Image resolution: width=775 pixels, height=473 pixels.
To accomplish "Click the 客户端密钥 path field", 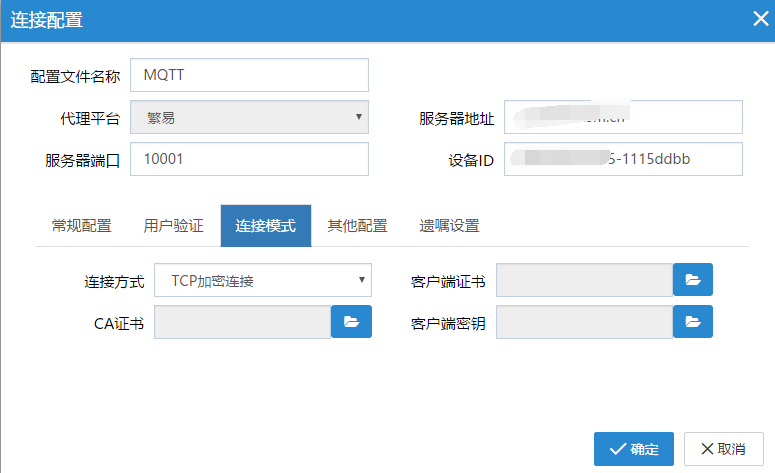I will tap(584, 322).
